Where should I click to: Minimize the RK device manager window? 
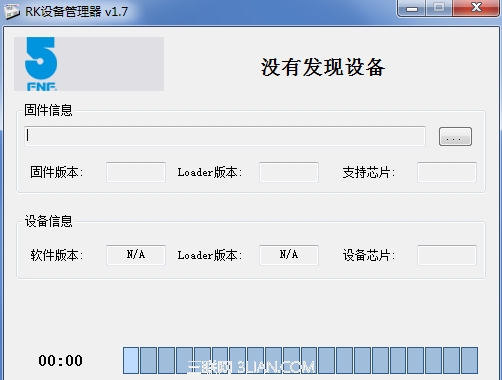pos(412,8)
